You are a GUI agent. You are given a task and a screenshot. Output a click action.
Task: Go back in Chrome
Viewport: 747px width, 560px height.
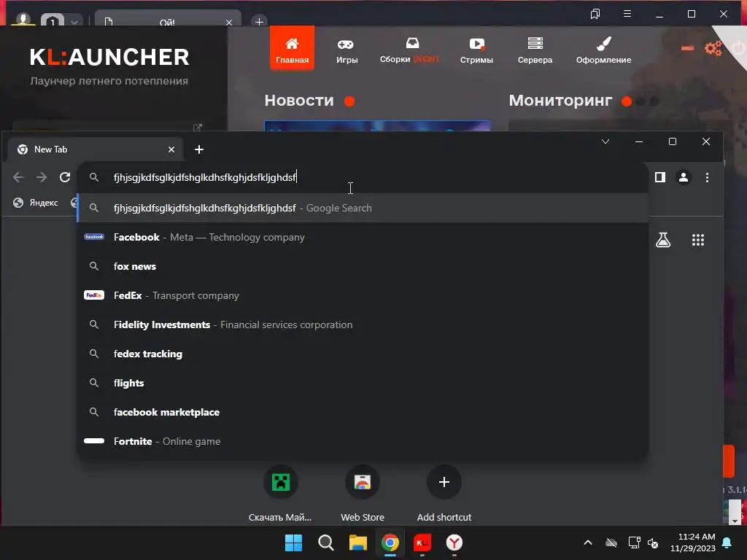(18, 177)
